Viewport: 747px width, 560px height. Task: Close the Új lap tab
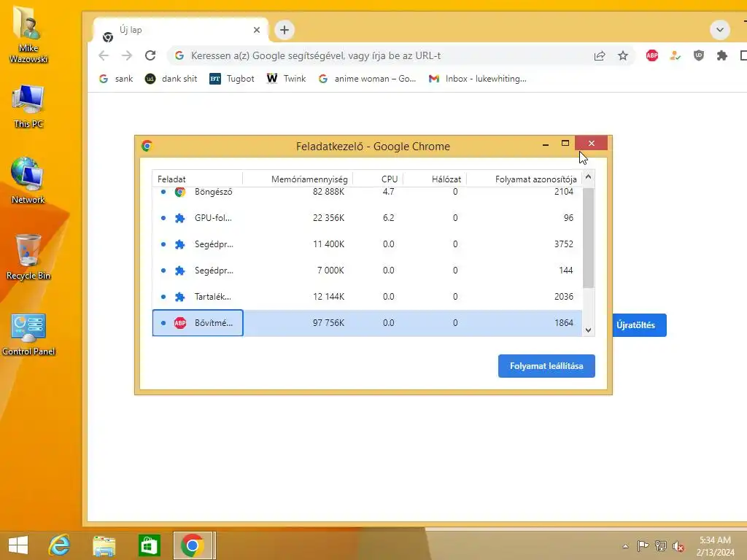click(257, 30)
